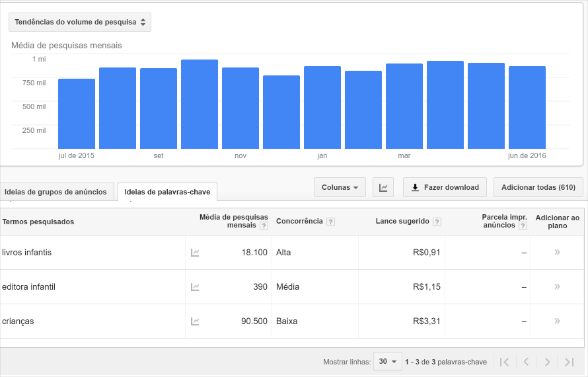Show trend chart icon for 'crianças'
Screen dimensions: 588x377
(x=195, y=321)
